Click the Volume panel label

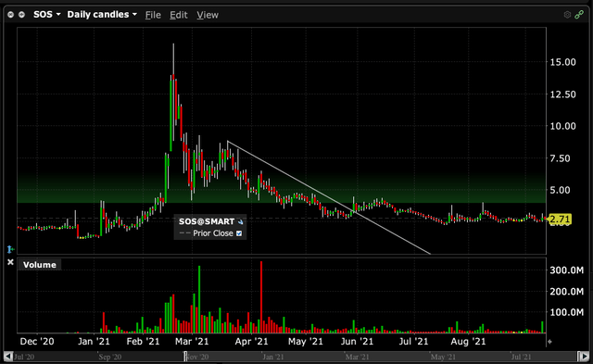[39, 265]
